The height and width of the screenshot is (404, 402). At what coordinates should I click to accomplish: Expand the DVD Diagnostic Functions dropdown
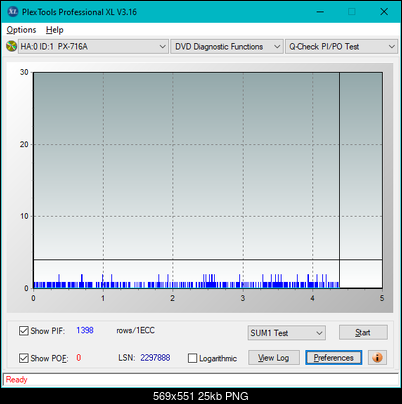227,47
